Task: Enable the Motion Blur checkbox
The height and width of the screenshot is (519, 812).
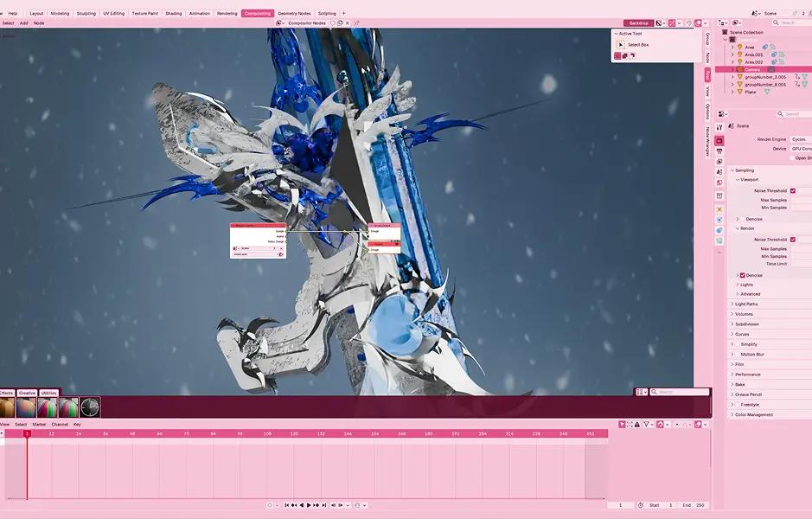Action: click(x=738, y=355)
